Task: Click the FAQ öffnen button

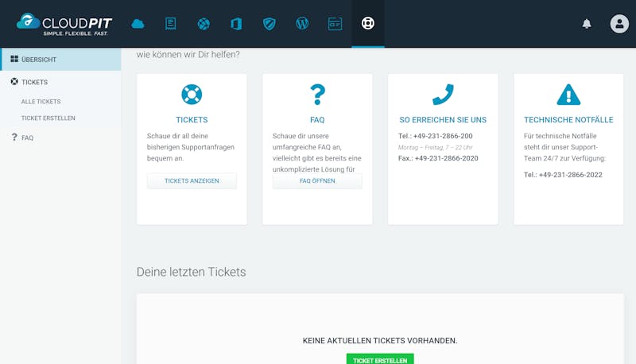Action: point(317,180)
